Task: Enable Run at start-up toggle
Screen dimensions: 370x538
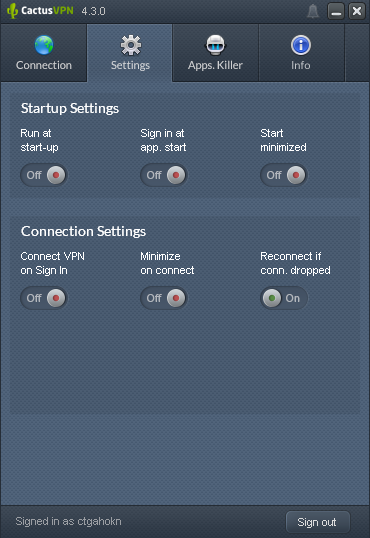Action: [44, 175]
